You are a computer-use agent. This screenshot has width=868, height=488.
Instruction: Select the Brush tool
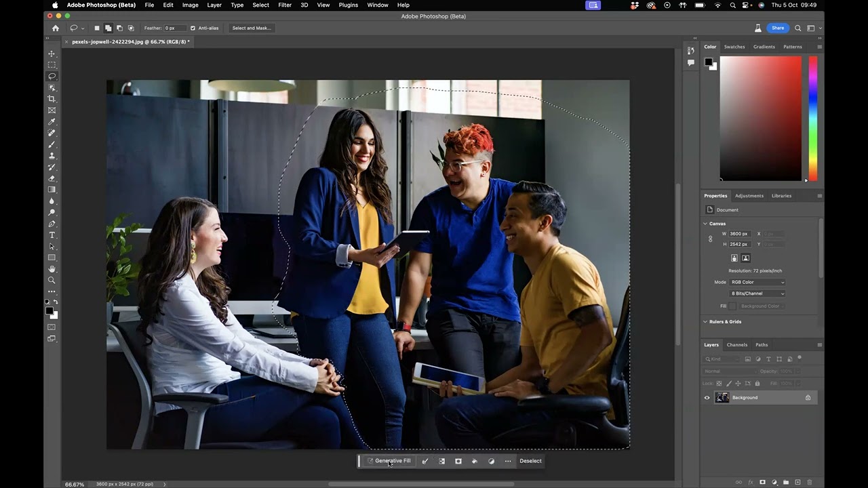click(52, 144)
